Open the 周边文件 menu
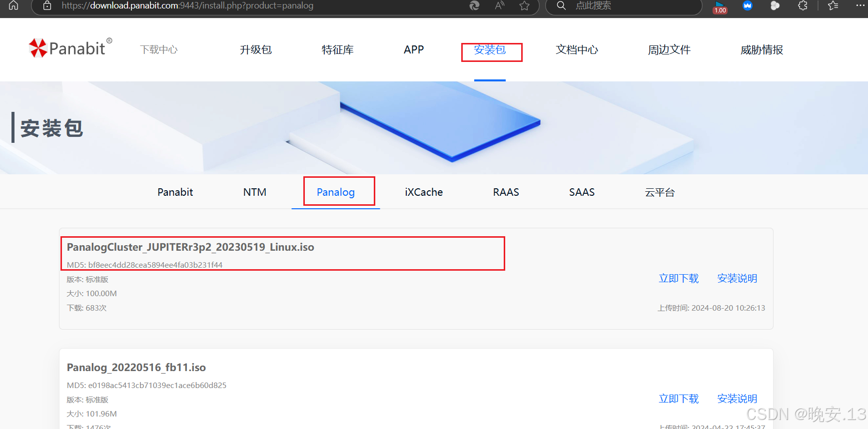This screenshot has width=868, height=429. [669, 49]
